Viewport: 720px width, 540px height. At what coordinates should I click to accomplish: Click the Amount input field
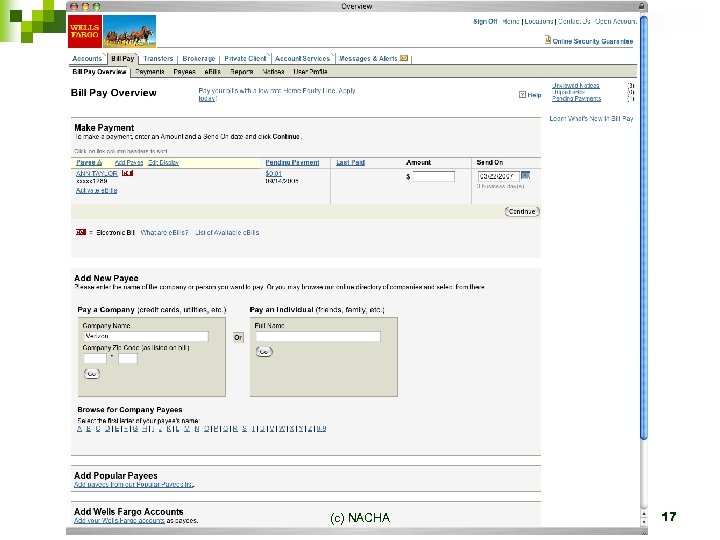pyautogui.click(x=433, y=177)
